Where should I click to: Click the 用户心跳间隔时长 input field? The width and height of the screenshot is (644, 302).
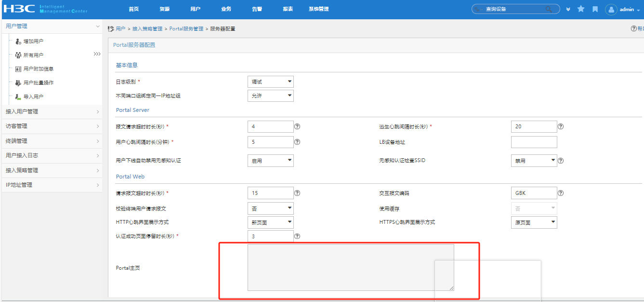pos(271,142)
